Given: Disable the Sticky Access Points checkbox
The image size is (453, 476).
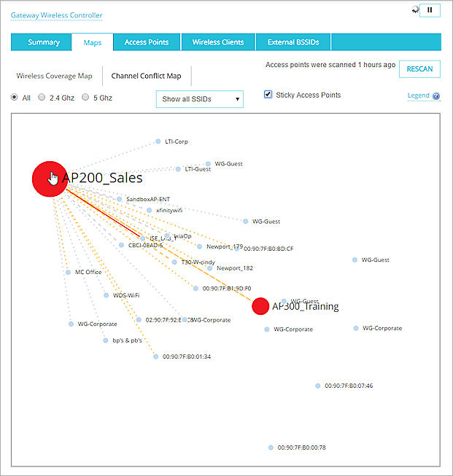Looking at the screenshot, I should 268,95.
